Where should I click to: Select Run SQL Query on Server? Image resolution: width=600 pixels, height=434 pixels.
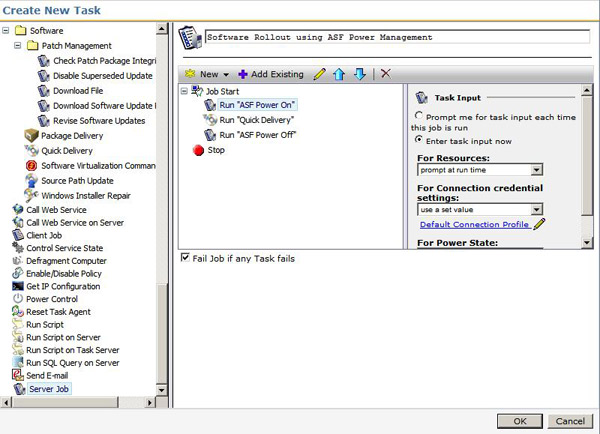(x=73, y=363)
